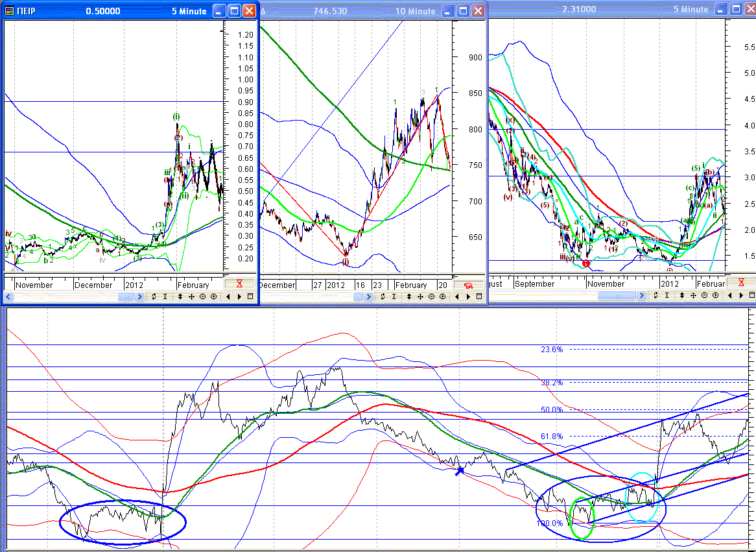
Task: Click the refresh arrows icon in ΠΕΙΡ chart toolbar
Action: (x=154, y=296)
